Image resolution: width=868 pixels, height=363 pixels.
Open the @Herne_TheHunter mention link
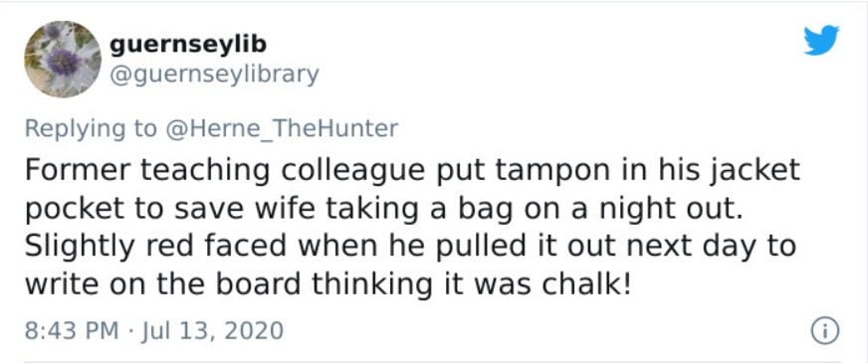coord(282,128)
